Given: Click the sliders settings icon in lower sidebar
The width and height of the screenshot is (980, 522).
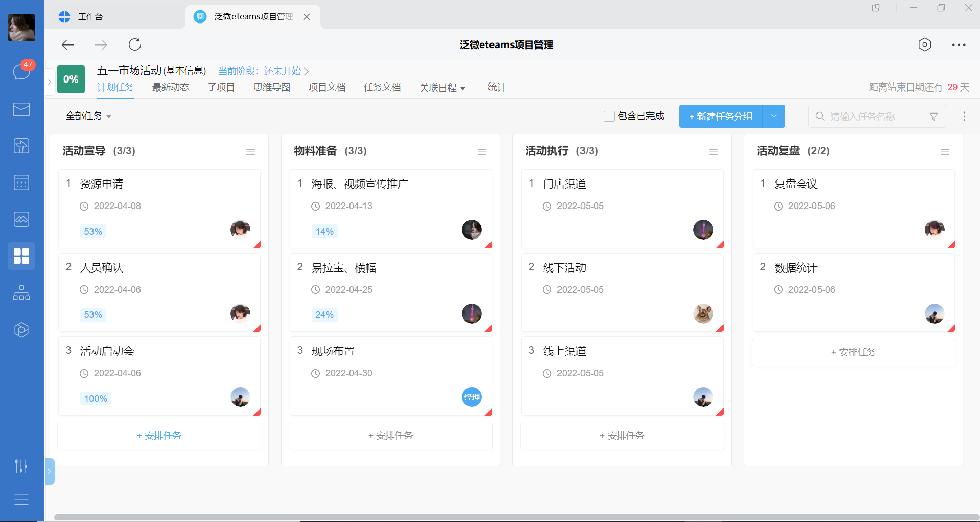Looking at the screenshot, I should coord(21,466).
